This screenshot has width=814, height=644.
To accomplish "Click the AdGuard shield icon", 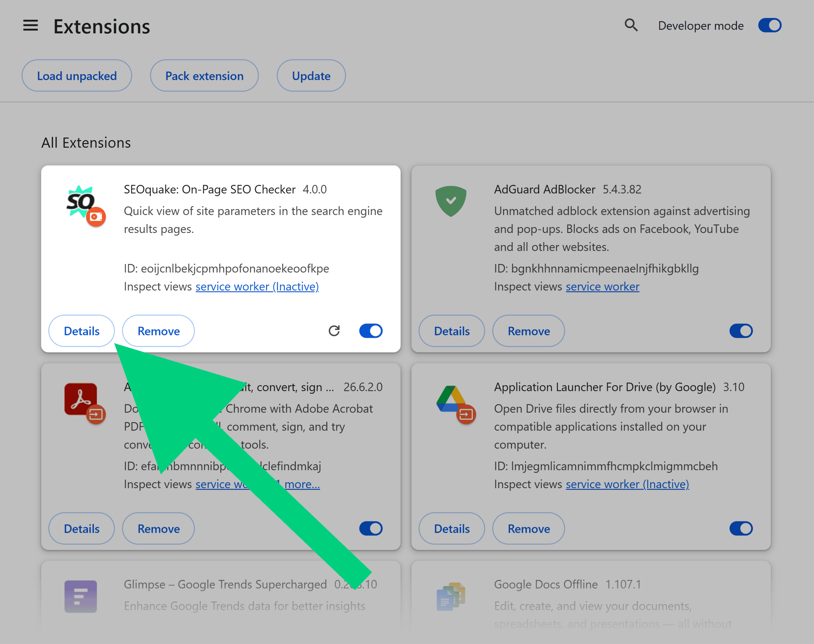I will (451, 201).
